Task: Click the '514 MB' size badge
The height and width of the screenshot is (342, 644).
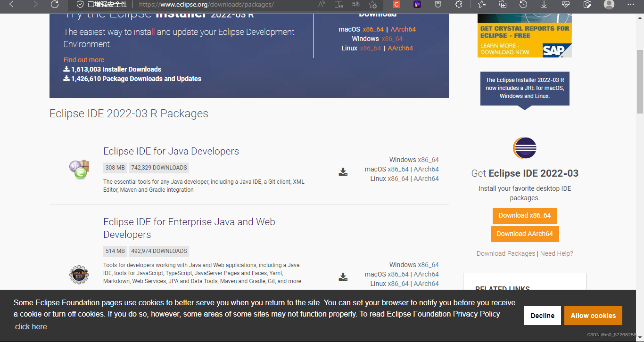Action: tap(115, 251)
